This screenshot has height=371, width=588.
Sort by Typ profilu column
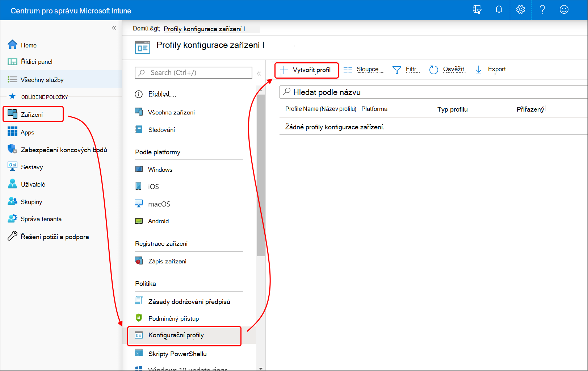point(452,109)
